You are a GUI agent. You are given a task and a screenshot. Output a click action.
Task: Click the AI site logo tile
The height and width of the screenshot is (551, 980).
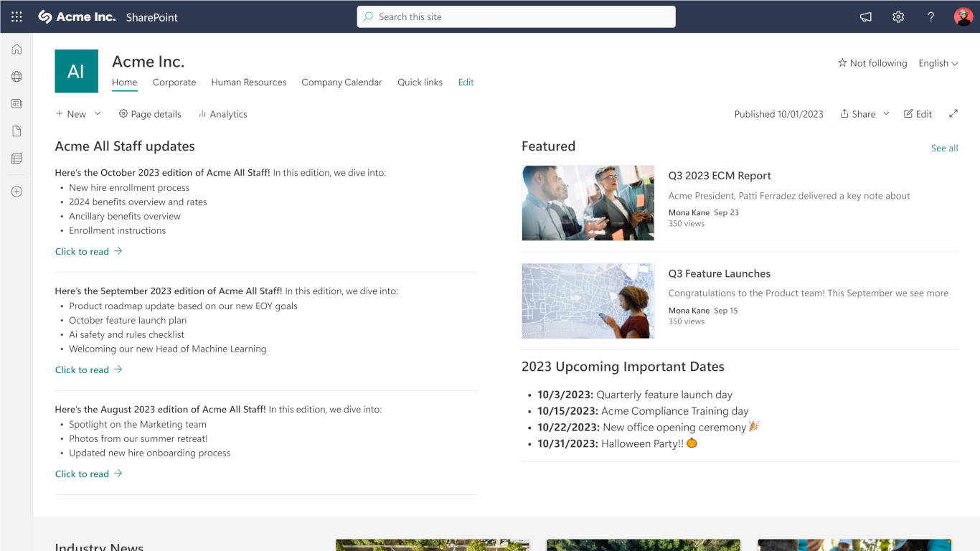coord(77,71)
